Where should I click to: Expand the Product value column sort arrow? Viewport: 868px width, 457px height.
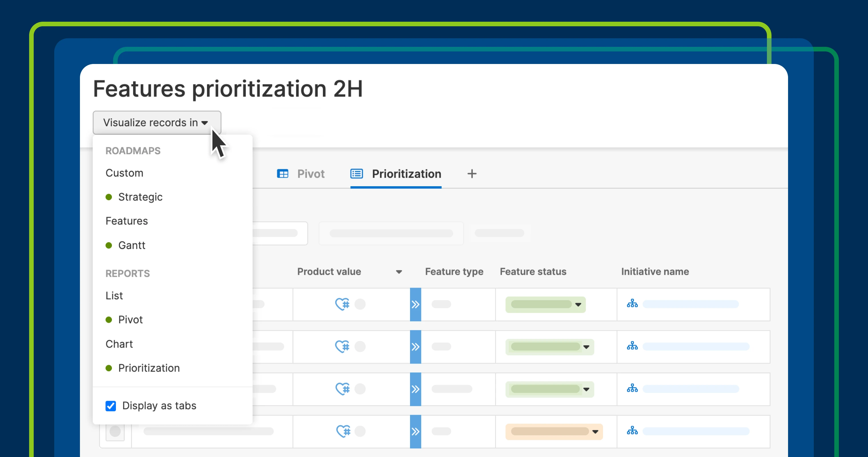(x=399, y=272)
